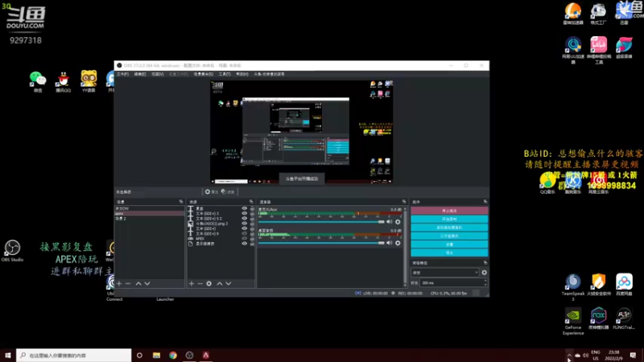Screen dimensions: 644x362
Task: Remove selected source with minus icon
Action: [200, 284]
